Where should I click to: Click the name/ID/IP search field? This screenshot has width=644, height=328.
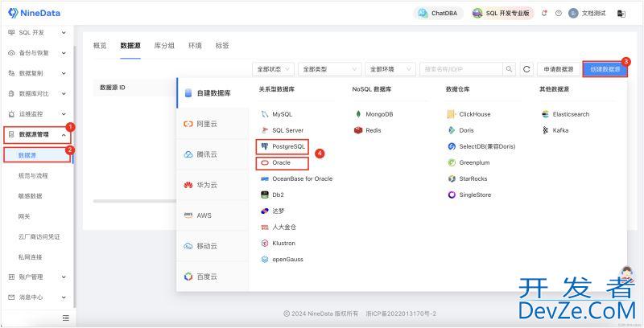coord(461,69)
